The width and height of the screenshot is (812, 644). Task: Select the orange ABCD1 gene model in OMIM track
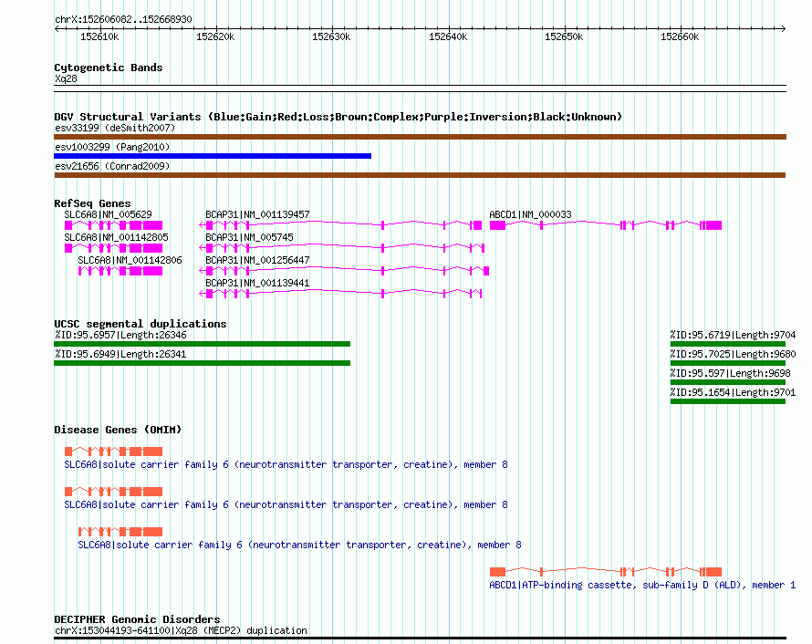[x=606, y=572]
